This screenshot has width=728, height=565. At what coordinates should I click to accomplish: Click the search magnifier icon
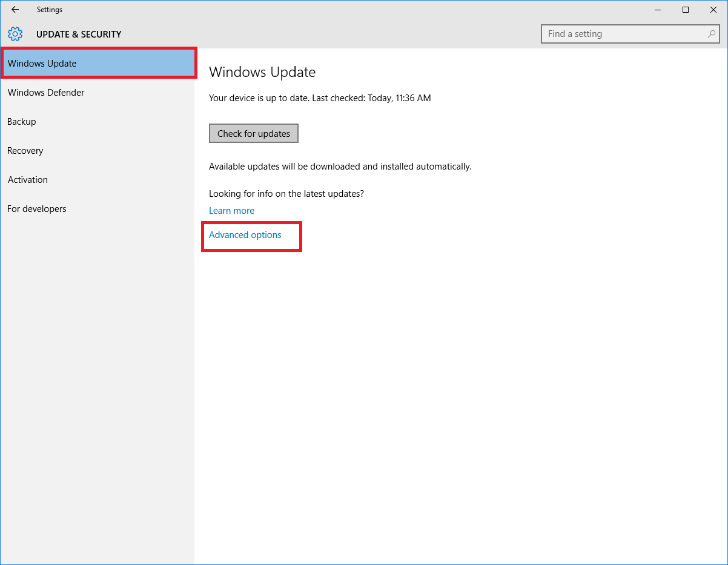[x=712, y=34]
